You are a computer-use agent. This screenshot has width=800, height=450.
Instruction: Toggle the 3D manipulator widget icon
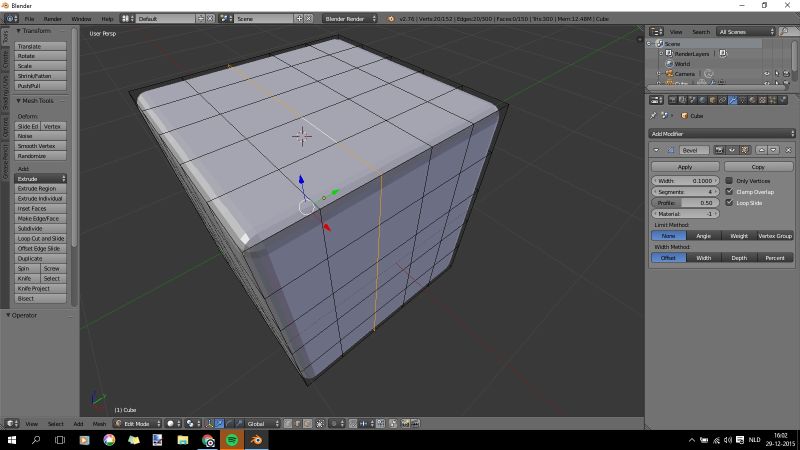[209, 423]
